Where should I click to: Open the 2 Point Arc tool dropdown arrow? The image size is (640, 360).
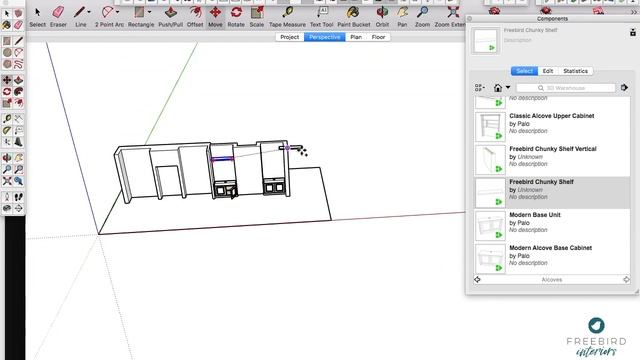coord(118,12)
